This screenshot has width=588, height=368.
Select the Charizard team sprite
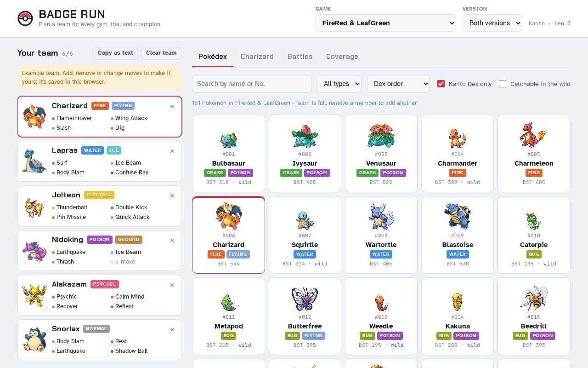34,116
